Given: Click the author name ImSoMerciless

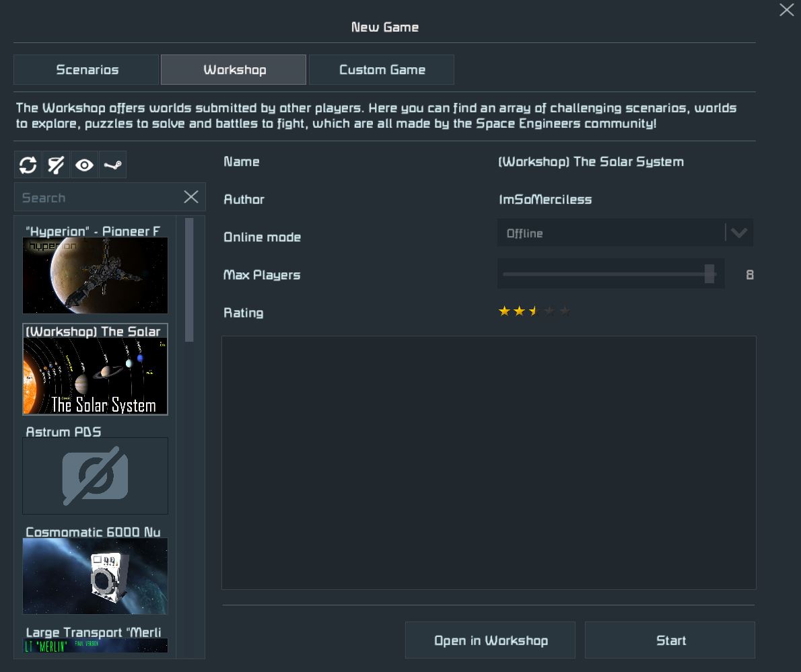Looking at the screenshot, I should pos(545,200).
